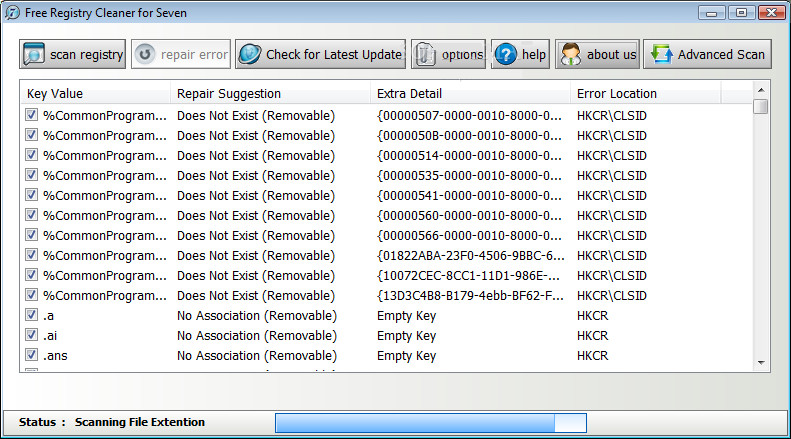Click HKCR\CLSID in {00000507-0000-0010 row
Screen dimensions: 791x439
pos(612,116)
